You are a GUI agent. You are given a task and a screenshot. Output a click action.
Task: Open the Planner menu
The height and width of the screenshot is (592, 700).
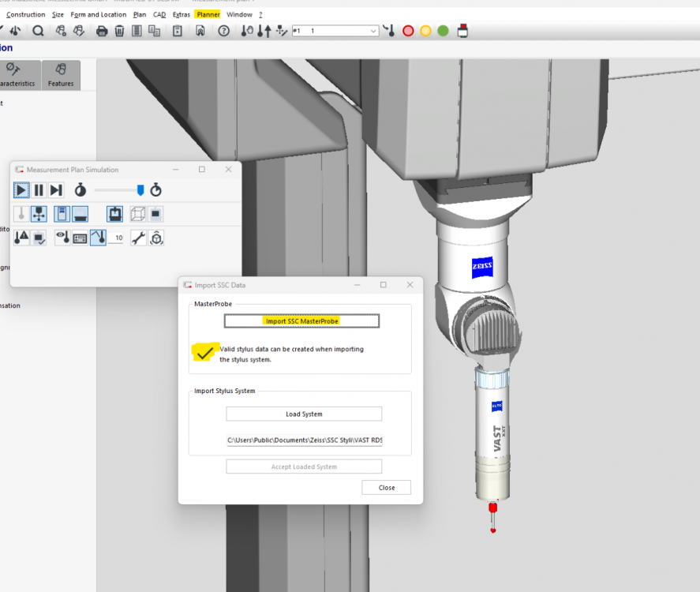click(208, 14)
